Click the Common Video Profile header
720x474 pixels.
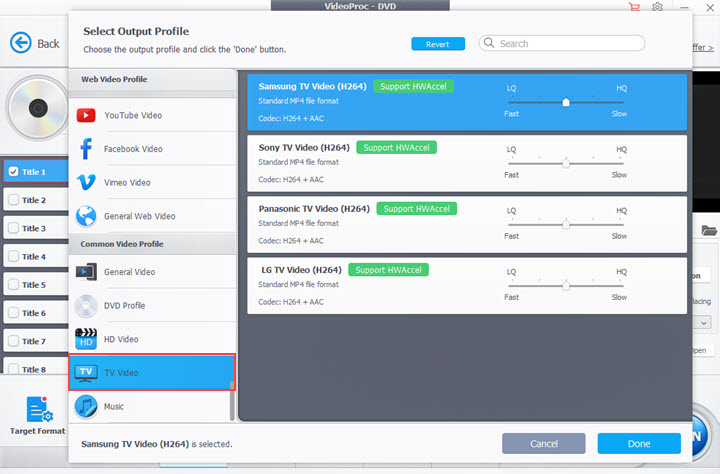[152, 244]
